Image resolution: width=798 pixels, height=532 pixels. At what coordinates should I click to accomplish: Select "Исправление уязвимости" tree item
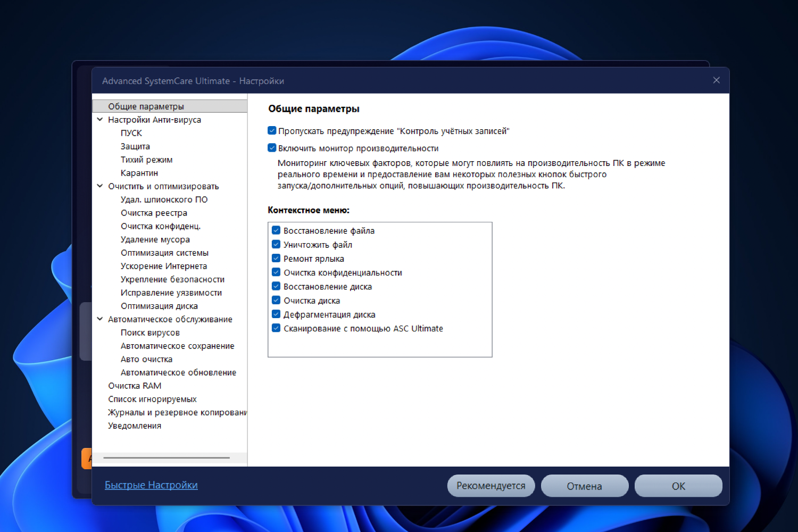pos(171,293)
